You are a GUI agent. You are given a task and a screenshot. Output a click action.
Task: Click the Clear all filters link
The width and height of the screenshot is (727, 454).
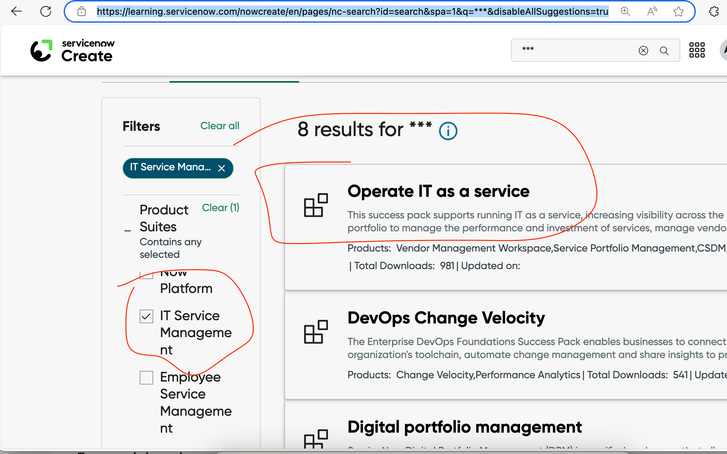click(220, 126)
